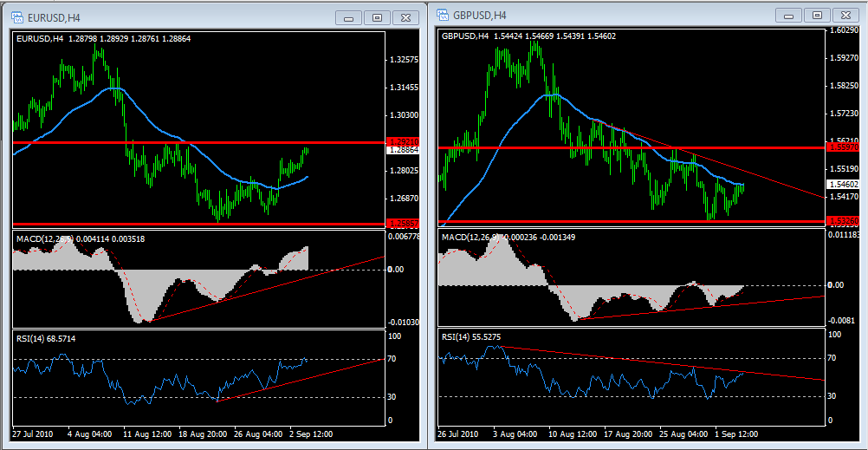Image resolution: width=868 pixels, height=450 pixels.
Task: Click the 1.54170 price scale value on GBPUSD
Action: pyautogui.click(x=845, y=196)
